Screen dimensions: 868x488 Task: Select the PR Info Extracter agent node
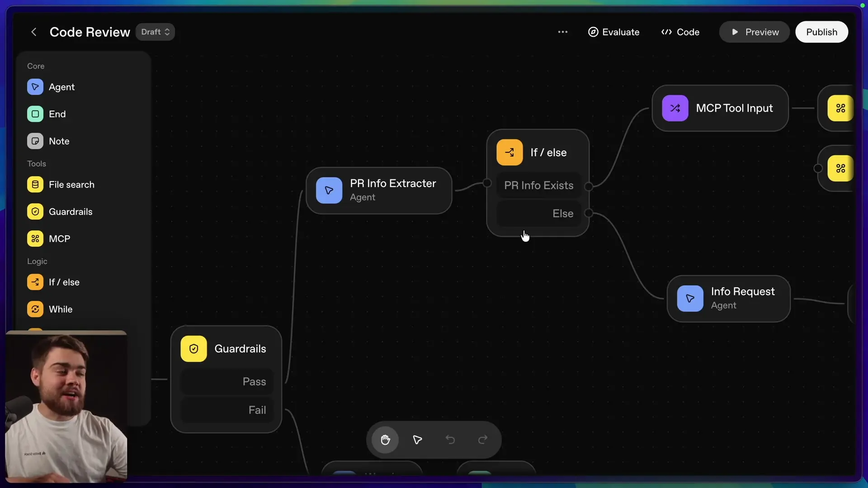coord(379,190)
